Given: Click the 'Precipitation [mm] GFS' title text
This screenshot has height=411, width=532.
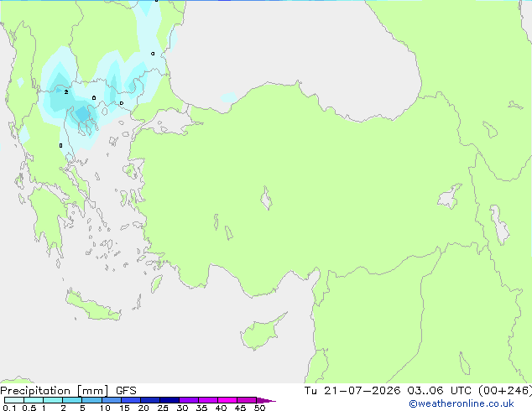Looking at the screenshot, I should click(68, 391).
